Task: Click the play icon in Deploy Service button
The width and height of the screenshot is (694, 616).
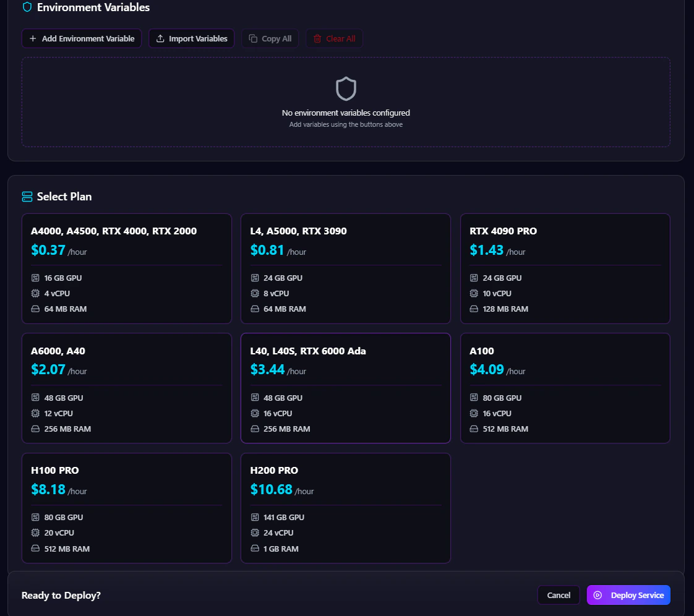Action: point(598,595)
